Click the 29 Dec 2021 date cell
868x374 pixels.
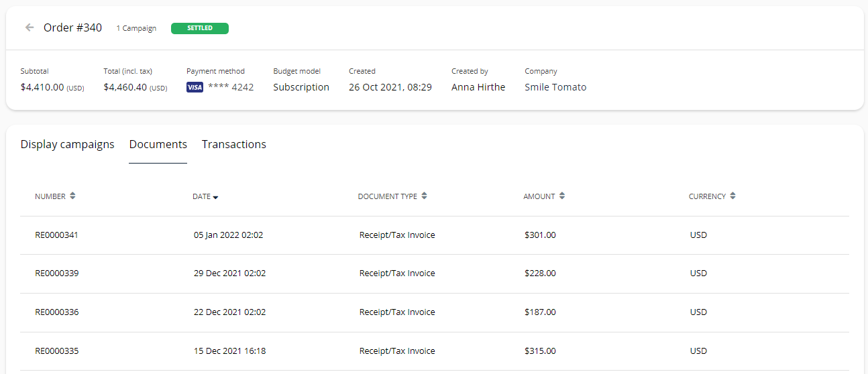click(x=229, y=273)
